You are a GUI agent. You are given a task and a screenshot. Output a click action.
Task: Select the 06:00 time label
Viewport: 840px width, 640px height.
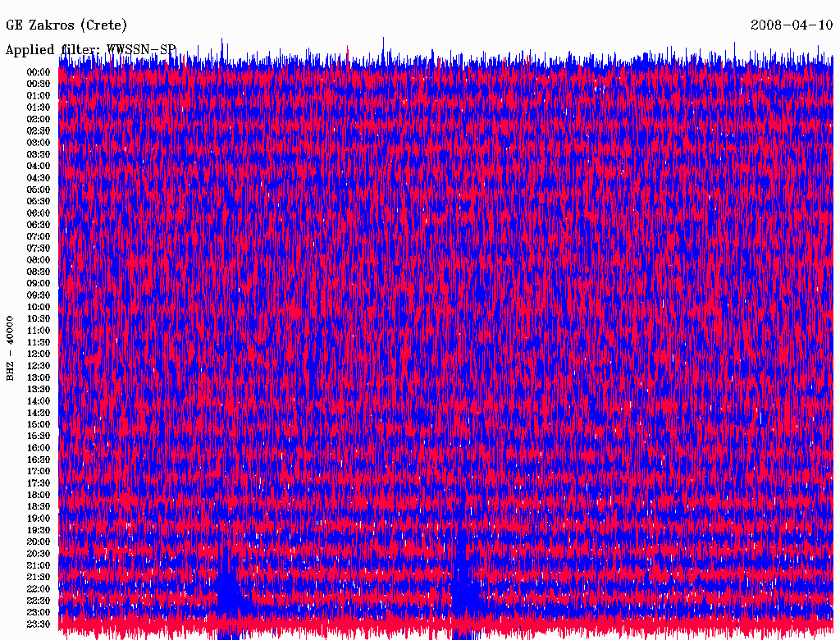click(x=39, y=213)
